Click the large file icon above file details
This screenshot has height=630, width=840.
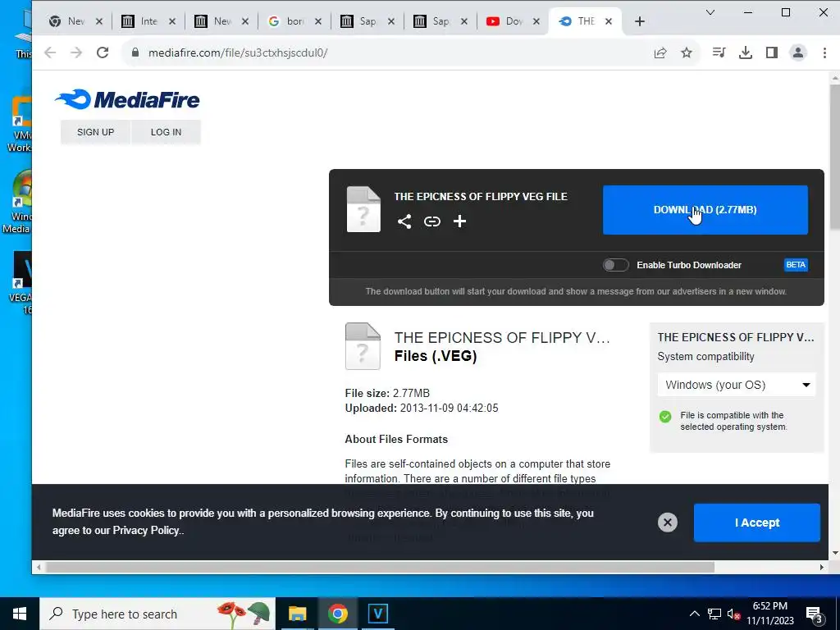pos(363,346)
